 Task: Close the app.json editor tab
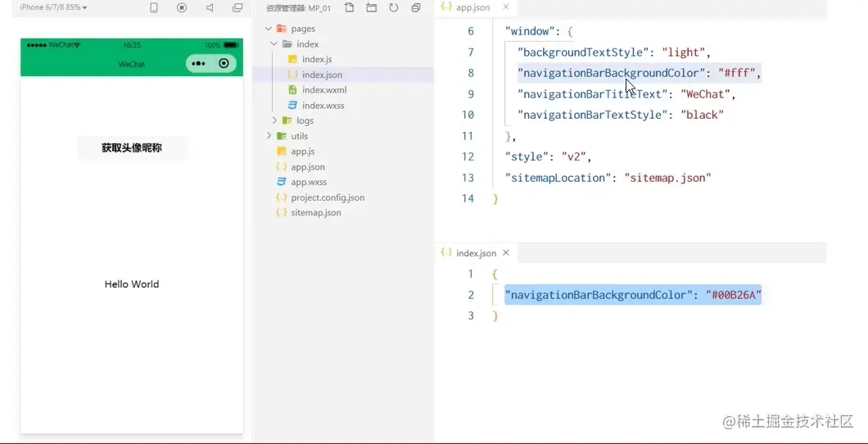click(x=505, y=7)
